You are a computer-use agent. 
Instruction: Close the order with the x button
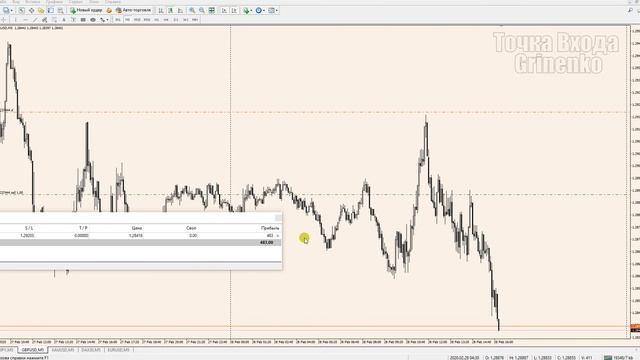point(278,236)
